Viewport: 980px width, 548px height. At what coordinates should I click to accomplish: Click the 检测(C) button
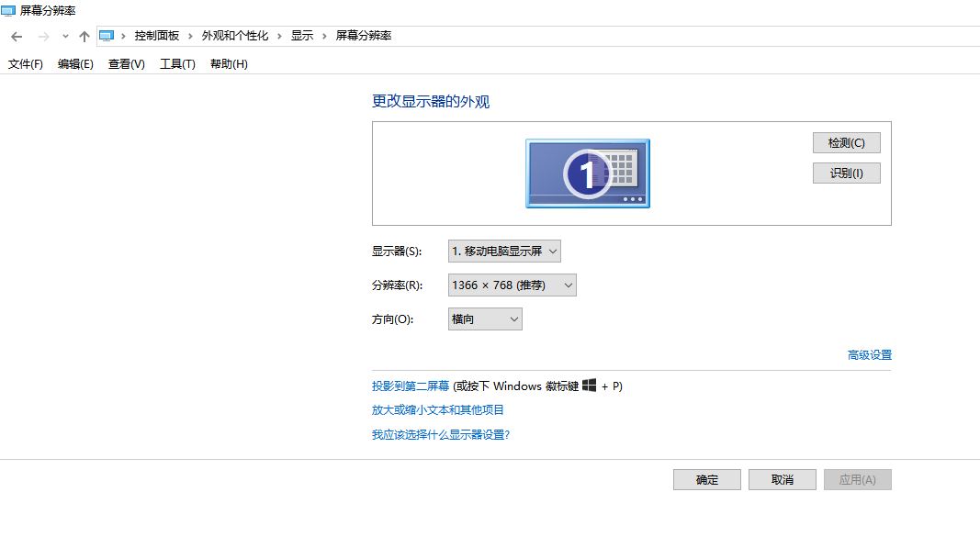coord(846,142)
